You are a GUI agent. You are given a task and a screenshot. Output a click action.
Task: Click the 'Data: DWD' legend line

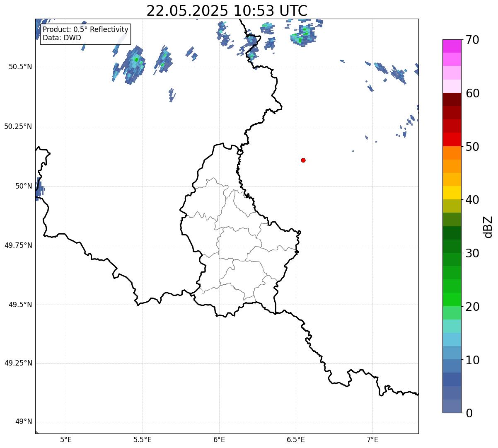(62, 38)
